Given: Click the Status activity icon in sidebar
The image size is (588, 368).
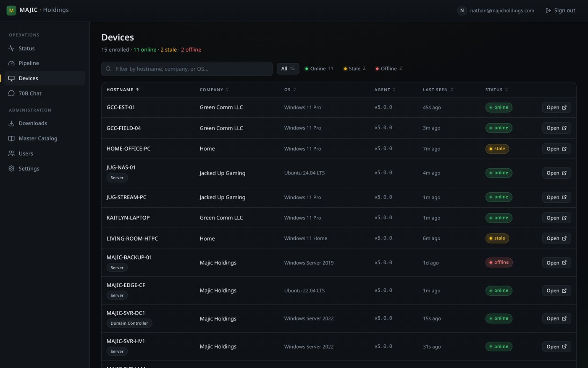Looking at the screenshot, I should pyautogui.click(x=11, y=48).
